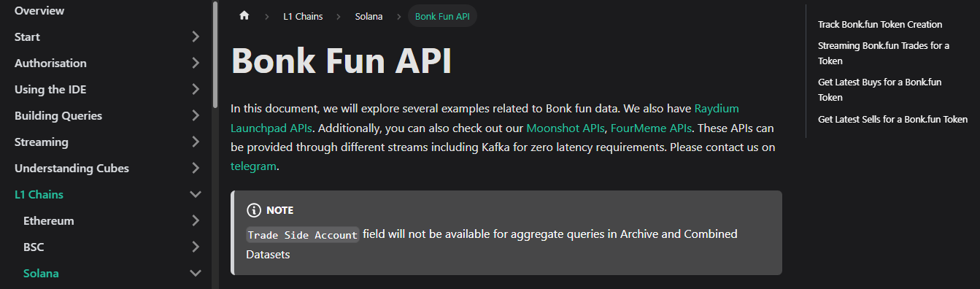Open Using the IDE sidebar item
This screenshot has height=289, width=980.
51,89
